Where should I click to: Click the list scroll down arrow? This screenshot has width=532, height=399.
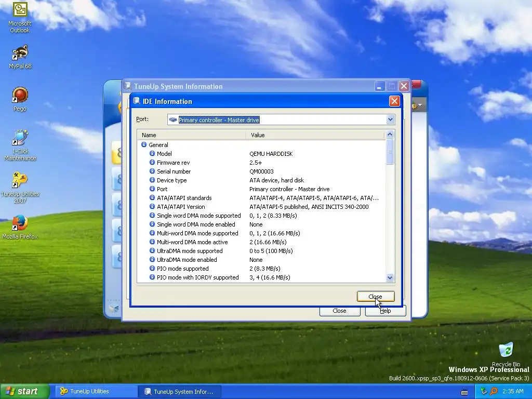click(390, 277)
